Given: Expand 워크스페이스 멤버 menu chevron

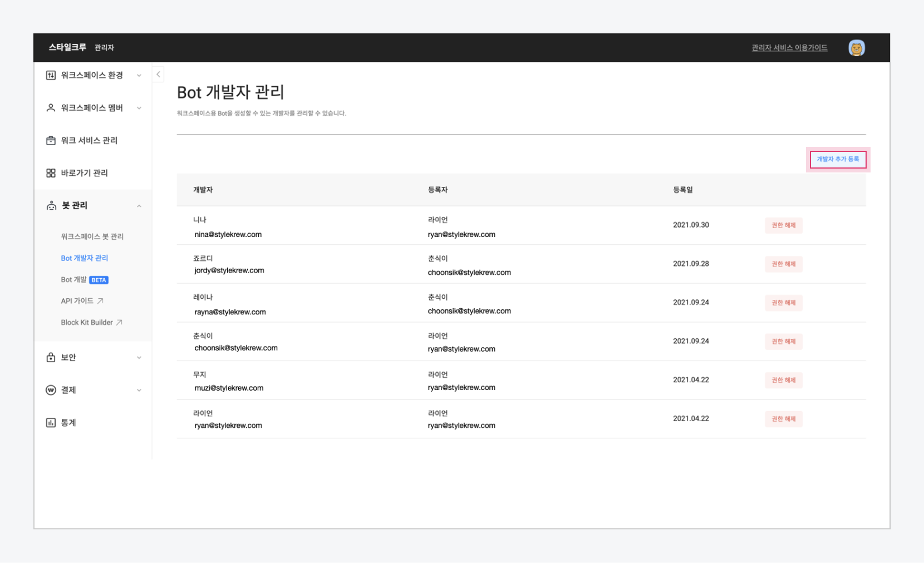Looking at the screenshot, I should pyautogui.click(x=139, y=108).
